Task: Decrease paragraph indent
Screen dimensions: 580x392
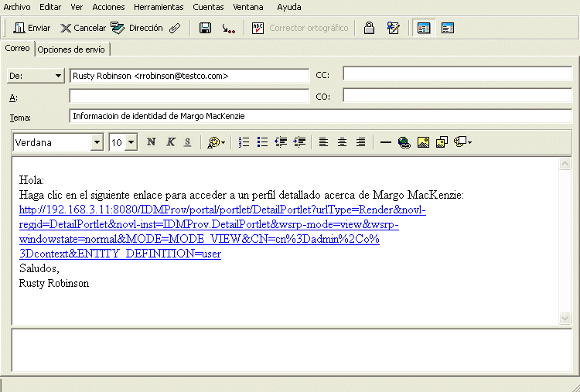Action: click(281, 142)
